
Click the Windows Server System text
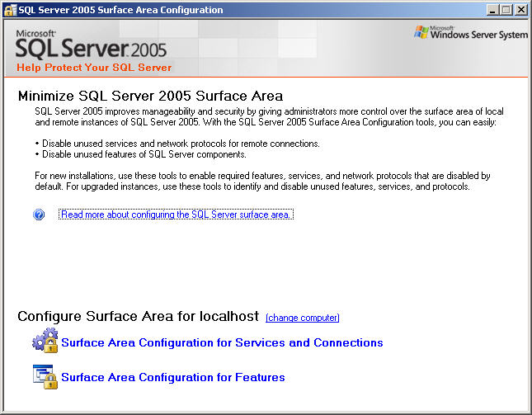point(478,35)
